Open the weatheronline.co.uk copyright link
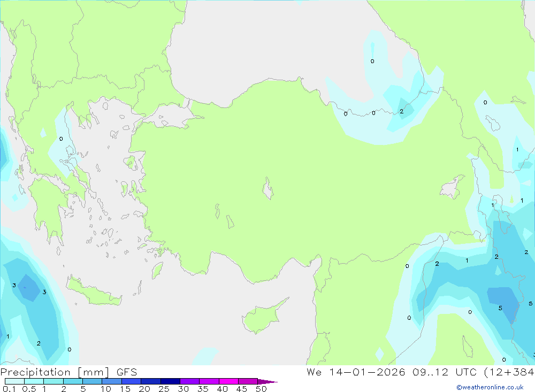Image resolution: width=535 pixels, height=392 pixels. click(x=490, y=387)
